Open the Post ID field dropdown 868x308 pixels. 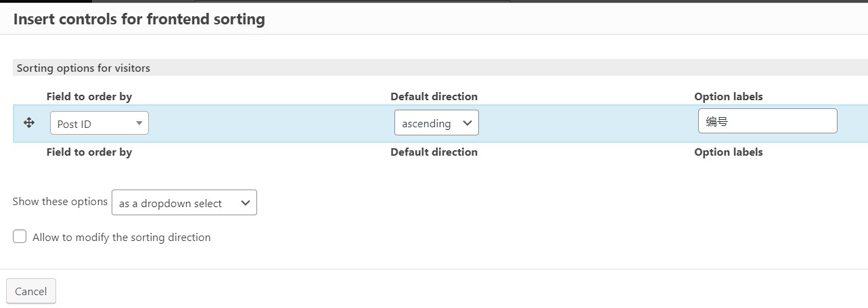(x=99, y=123)
